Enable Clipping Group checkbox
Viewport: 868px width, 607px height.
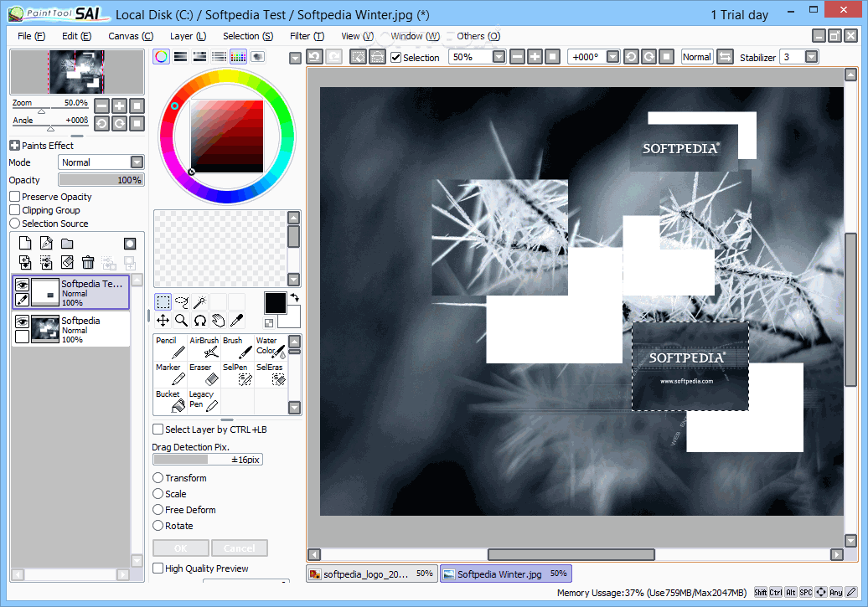click(15, 209)
